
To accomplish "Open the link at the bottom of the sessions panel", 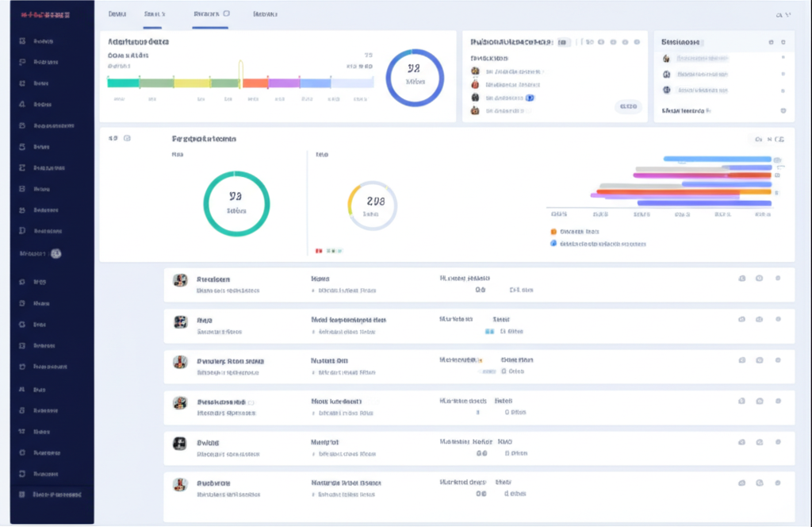I will tap(684, 110).
